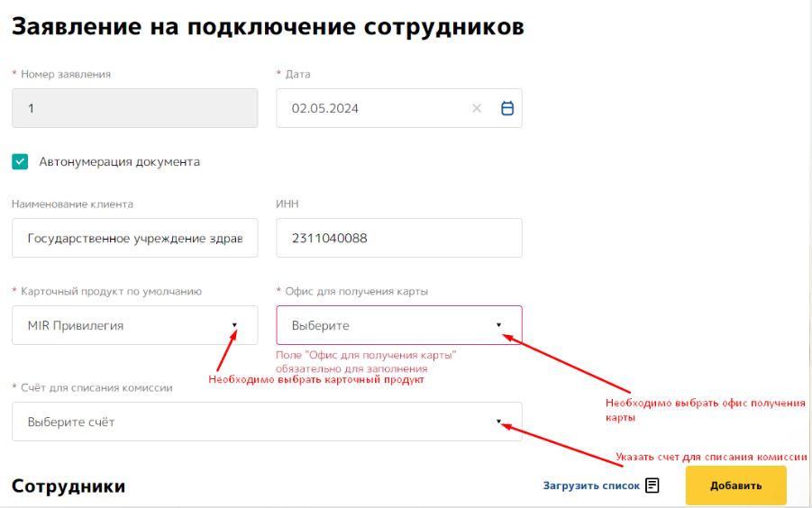Clear the date with the X icon
The height and width of the screenshot is (508, 812).
click(x=477, y=108)
